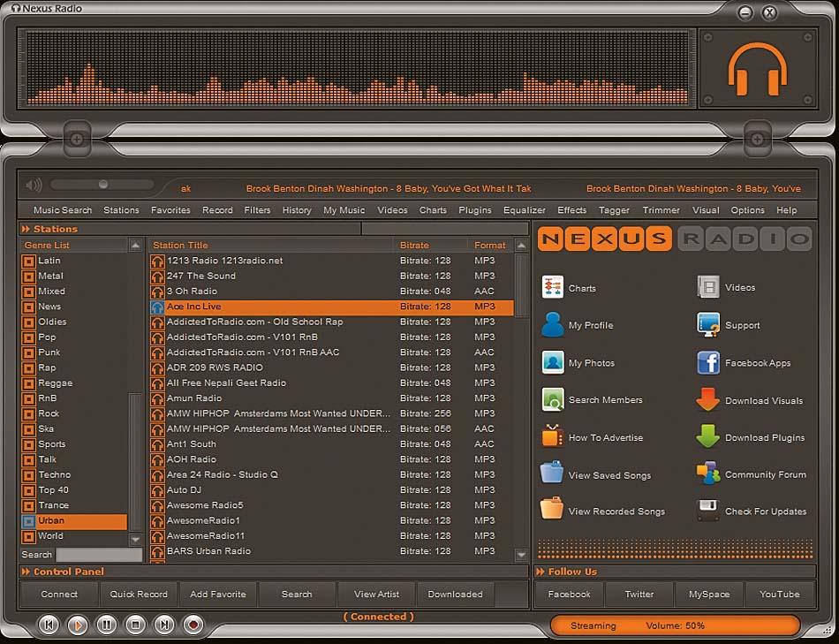Screen dimensions: 839x644
Task: Click the volume slider handle
Action: tap(103, 185)
